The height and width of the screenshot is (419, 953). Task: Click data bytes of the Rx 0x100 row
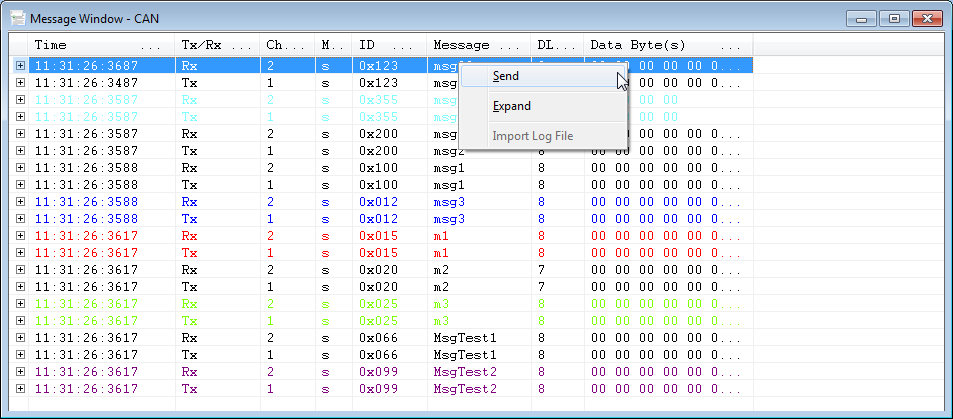[x=666, y=167]
